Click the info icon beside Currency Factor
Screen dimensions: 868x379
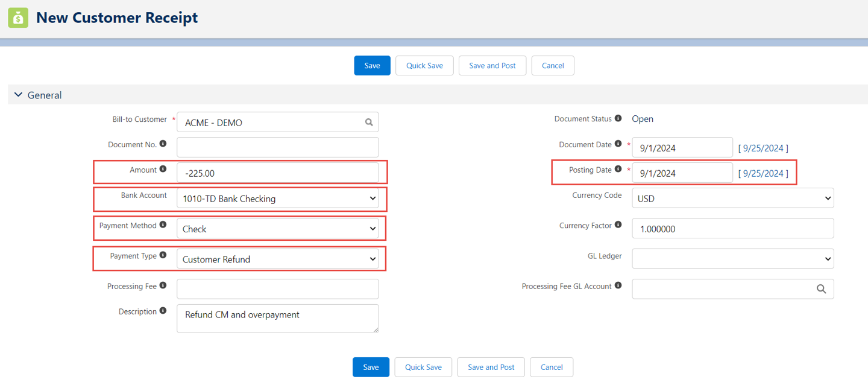[x=618, y=225]
